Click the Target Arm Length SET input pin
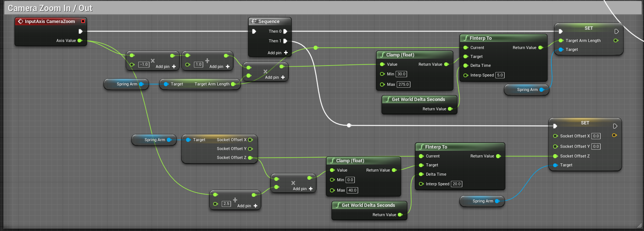The height and width of the screenshot is (231, 644). click(x=561, y=41)
